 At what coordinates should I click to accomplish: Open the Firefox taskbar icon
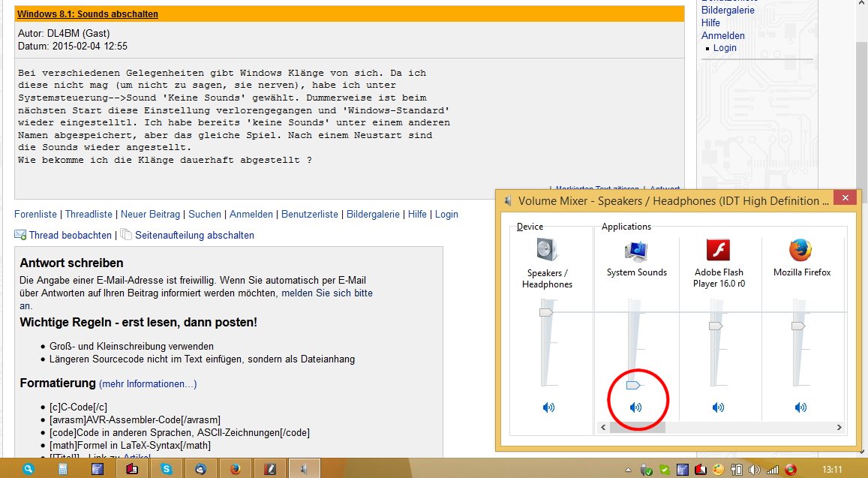point(235,469)
